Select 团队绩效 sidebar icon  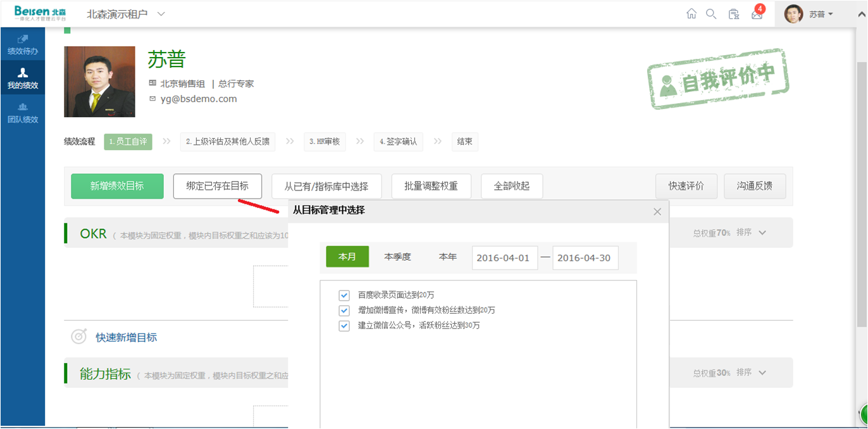click(23, 113)
